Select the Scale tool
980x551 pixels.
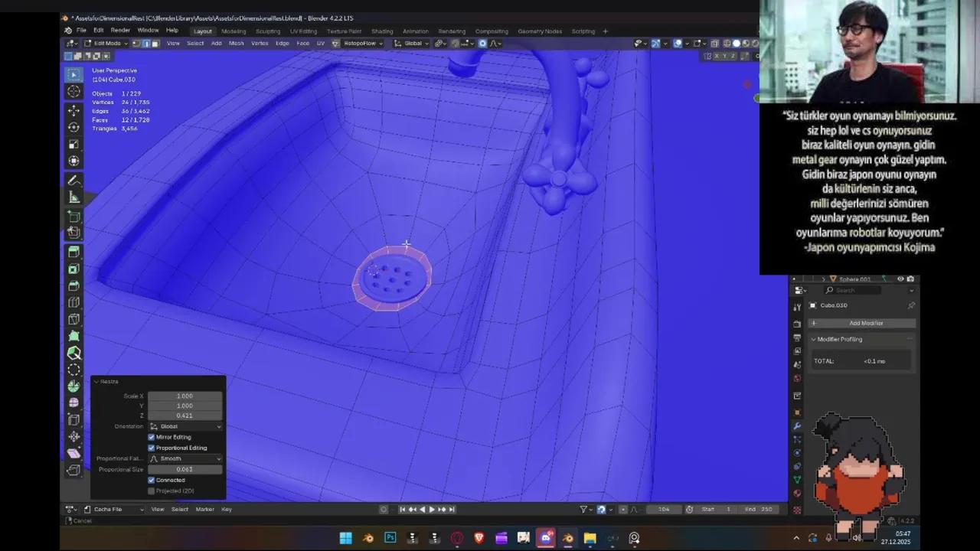coord(73,144)
